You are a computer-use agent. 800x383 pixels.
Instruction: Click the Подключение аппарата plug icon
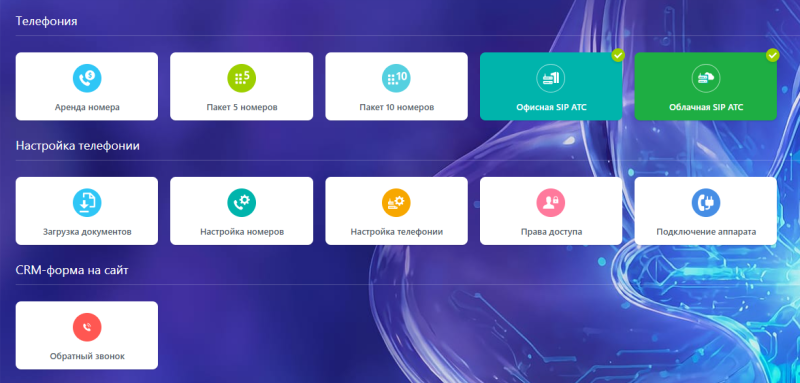[706, 203]
